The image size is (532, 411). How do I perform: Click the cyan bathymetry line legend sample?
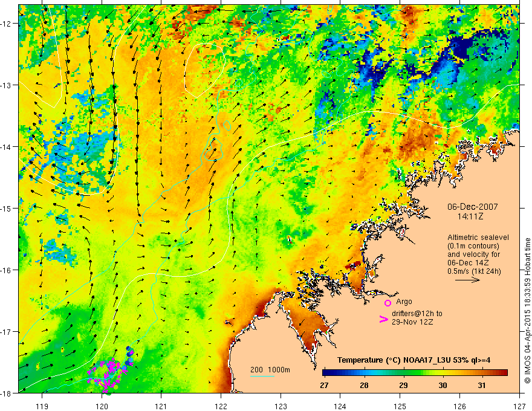(262, 376)
